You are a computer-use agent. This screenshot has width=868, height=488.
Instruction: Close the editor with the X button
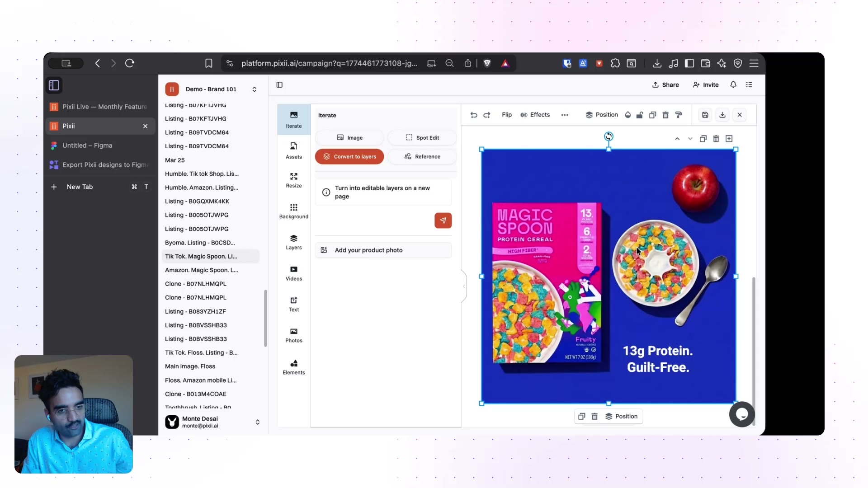pos(740,115)
